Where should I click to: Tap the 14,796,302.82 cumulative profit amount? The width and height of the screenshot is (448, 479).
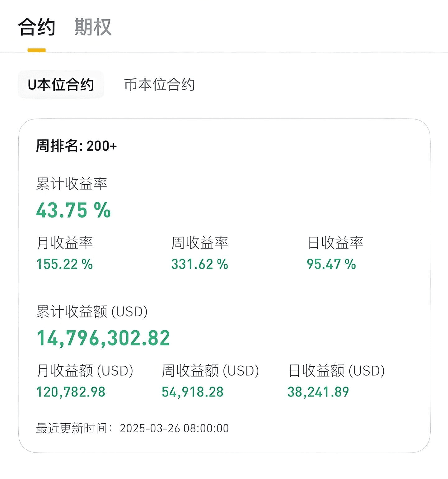coord(103,338)
